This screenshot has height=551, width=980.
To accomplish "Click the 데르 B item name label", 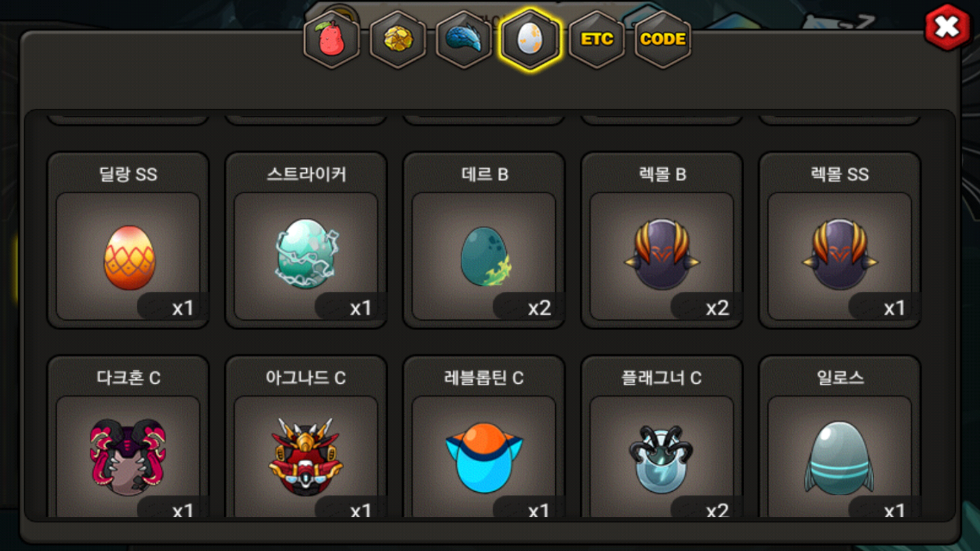I will tap(484, 174).
